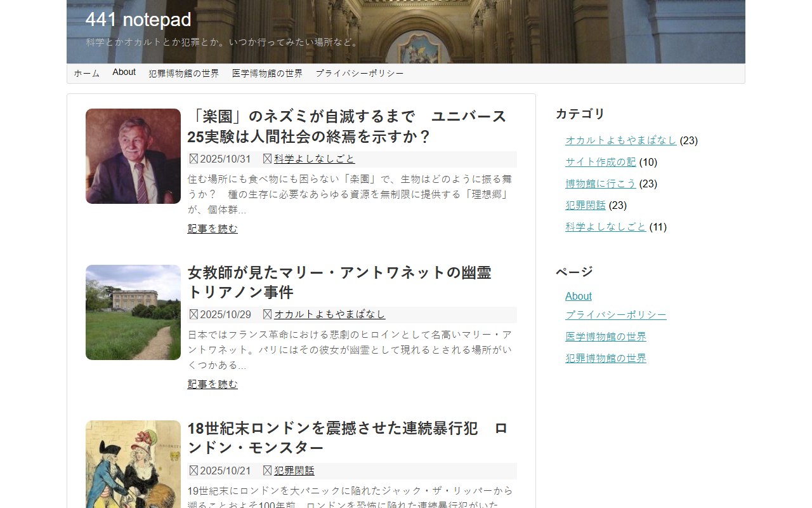The image size is (812, 508).
Task: Open the London Monster caricature thumbnail
Action: click(133, 464)
